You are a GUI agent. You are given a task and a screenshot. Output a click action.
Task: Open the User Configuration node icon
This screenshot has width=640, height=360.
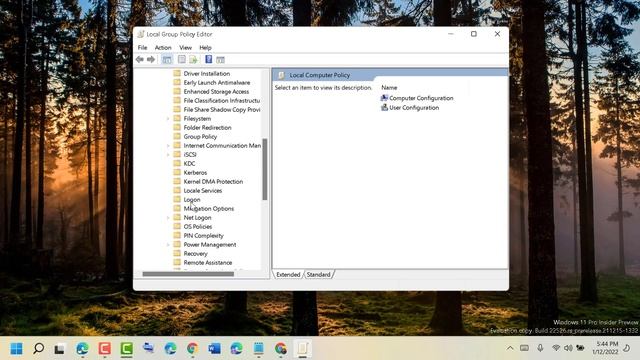(384, 108)
